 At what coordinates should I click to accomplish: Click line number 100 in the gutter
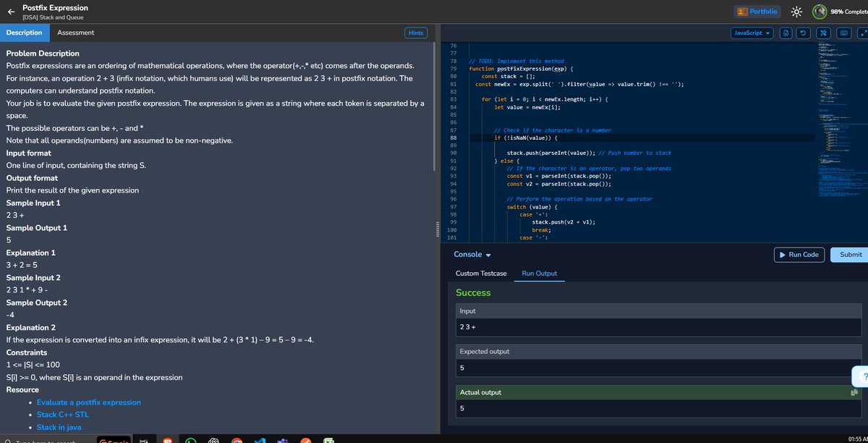pos(451,229)
